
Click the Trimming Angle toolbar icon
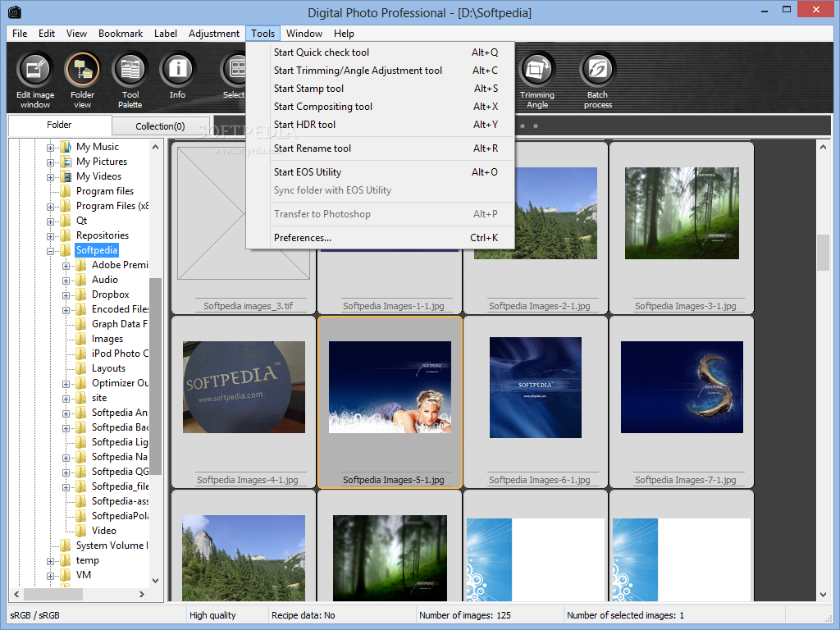536,80
